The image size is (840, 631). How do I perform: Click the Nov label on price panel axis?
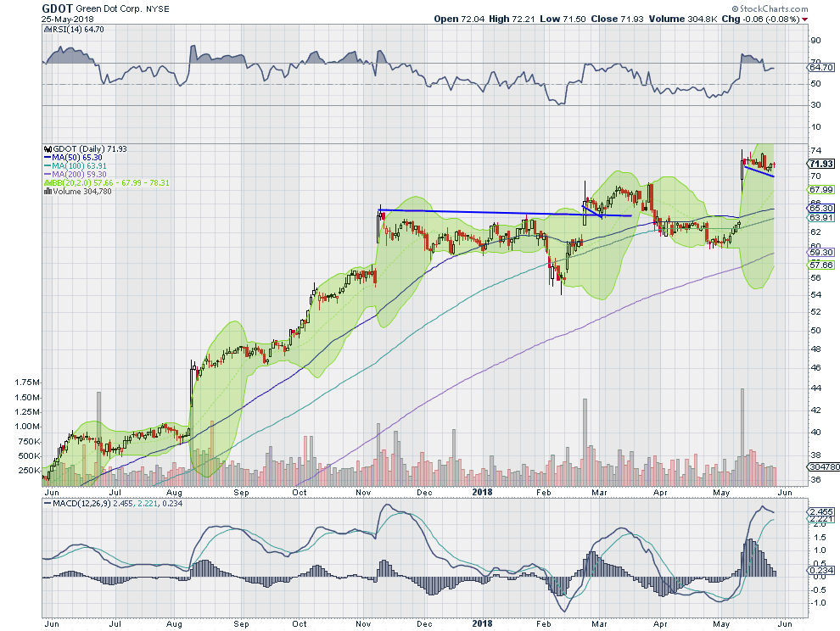(364, 492)
